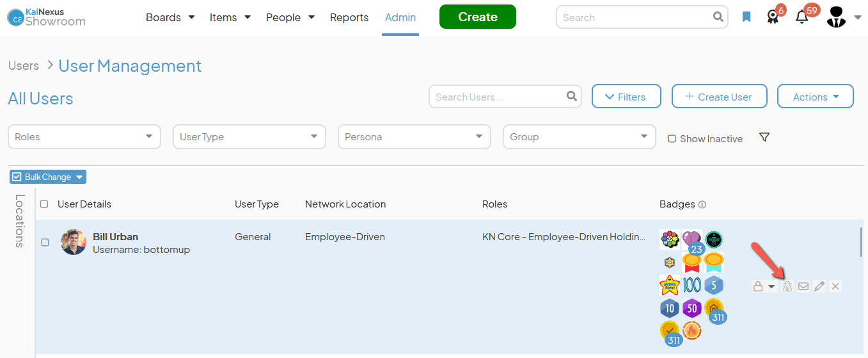Click the envelope email icon in Bill Urban's row
Image resolution: width=868 pixels, height=358 pixels.
coord(803,286)
